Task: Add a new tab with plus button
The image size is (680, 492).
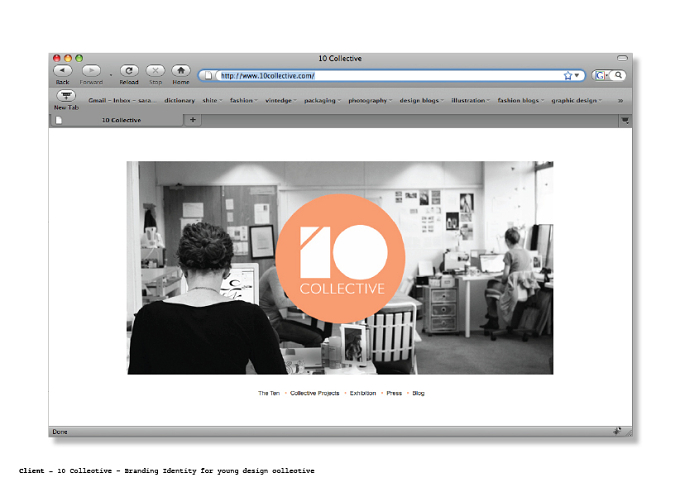Action: [193, 120]
